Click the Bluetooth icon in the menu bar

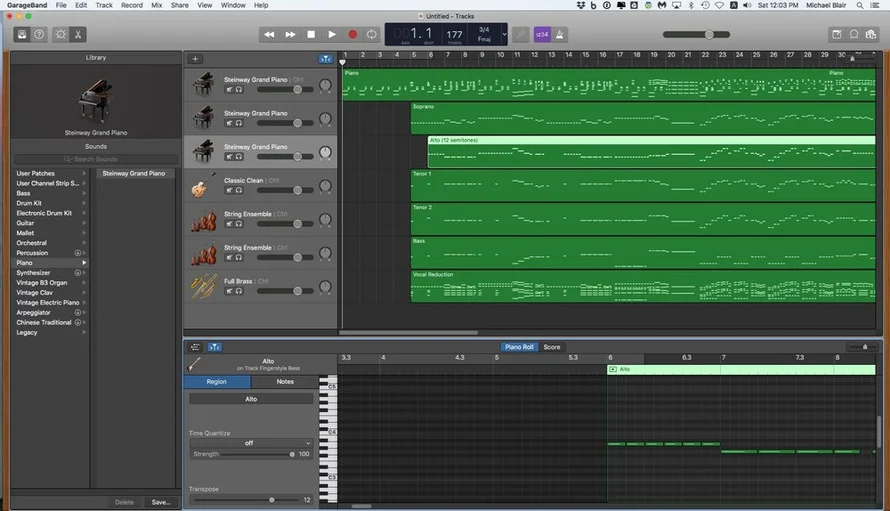(691, 5)
